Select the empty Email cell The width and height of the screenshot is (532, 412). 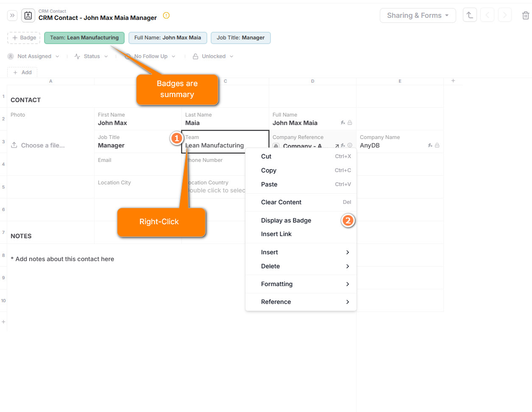click(138, 164)
